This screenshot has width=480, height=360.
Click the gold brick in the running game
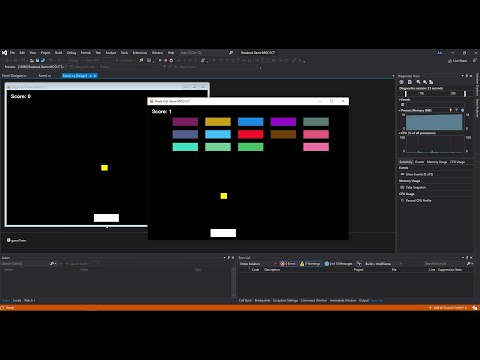(x=218, y=122)
